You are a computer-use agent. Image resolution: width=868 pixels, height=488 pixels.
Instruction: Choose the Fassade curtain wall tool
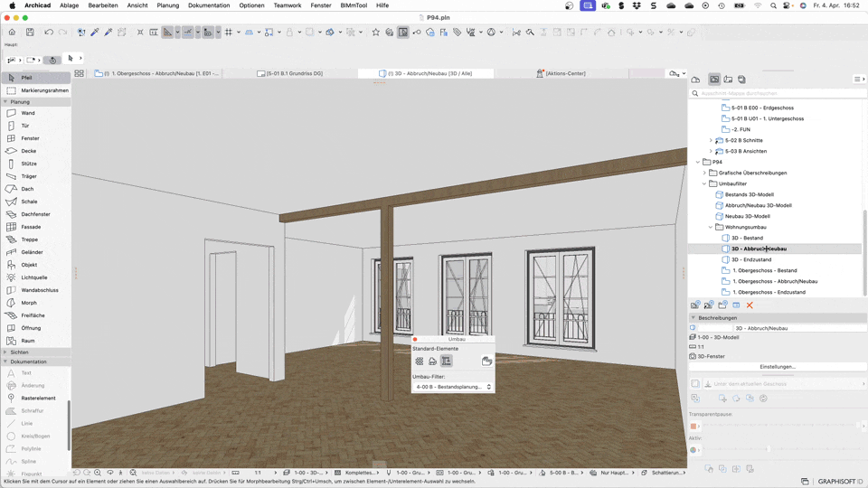click(x=36, y=227)
